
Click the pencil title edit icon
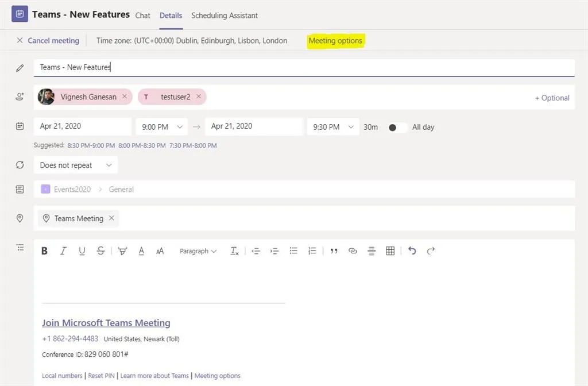(20, 68)
